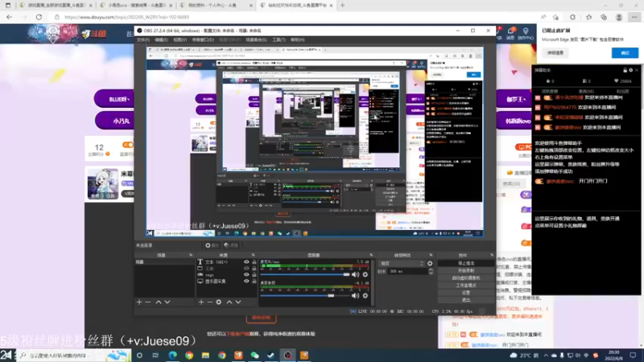Toggle visibility eye of the dimmed hidden source row

(x=246, y=269)
